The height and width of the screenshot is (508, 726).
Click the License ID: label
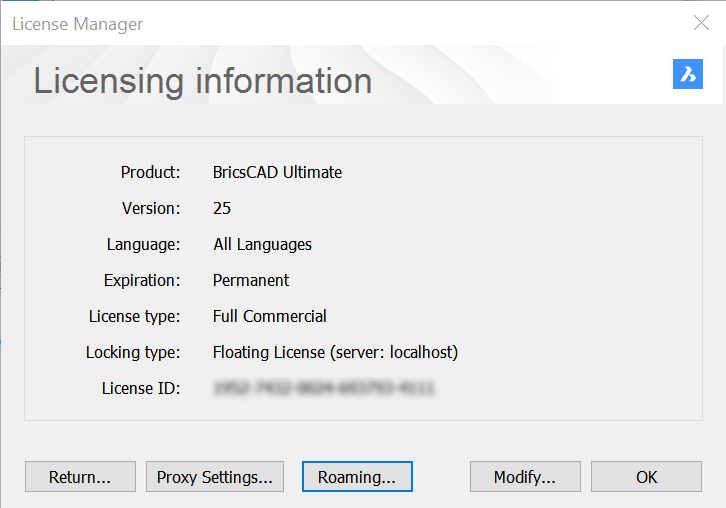(141, 388)
